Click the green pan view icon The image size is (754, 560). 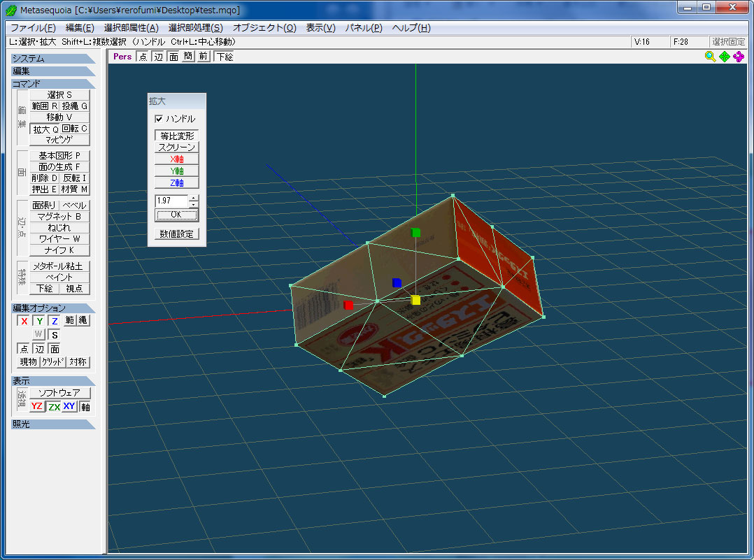coord(724,57)
